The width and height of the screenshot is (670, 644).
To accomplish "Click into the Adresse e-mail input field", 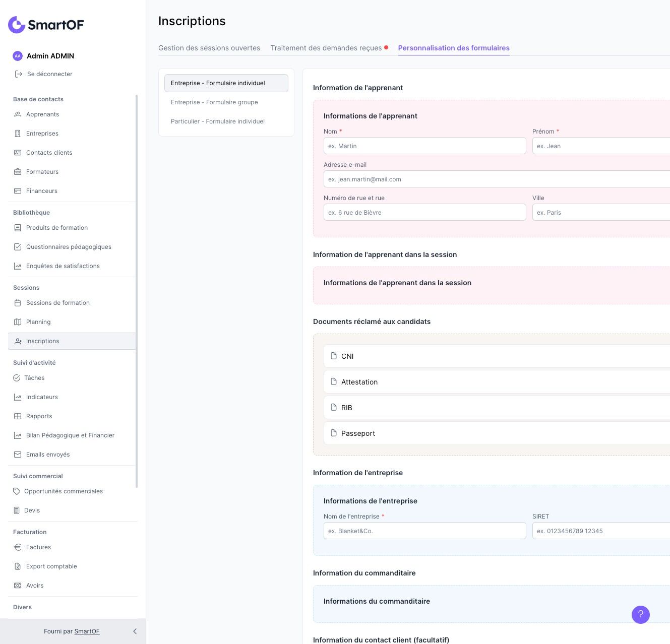I will tap(497, 179).
